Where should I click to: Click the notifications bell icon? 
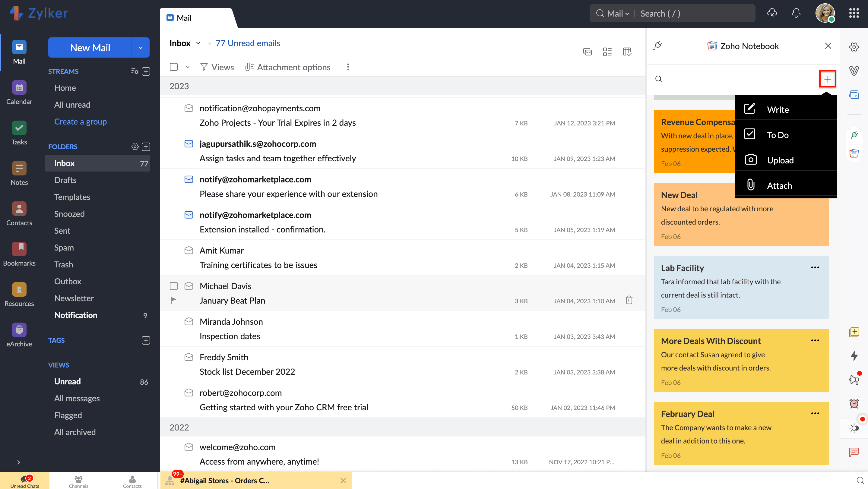pos(796,14)
